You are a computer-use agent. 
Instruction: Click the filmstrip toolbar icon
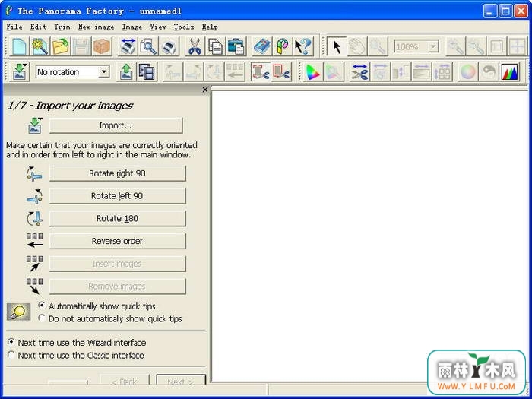(x=147, y=71)
